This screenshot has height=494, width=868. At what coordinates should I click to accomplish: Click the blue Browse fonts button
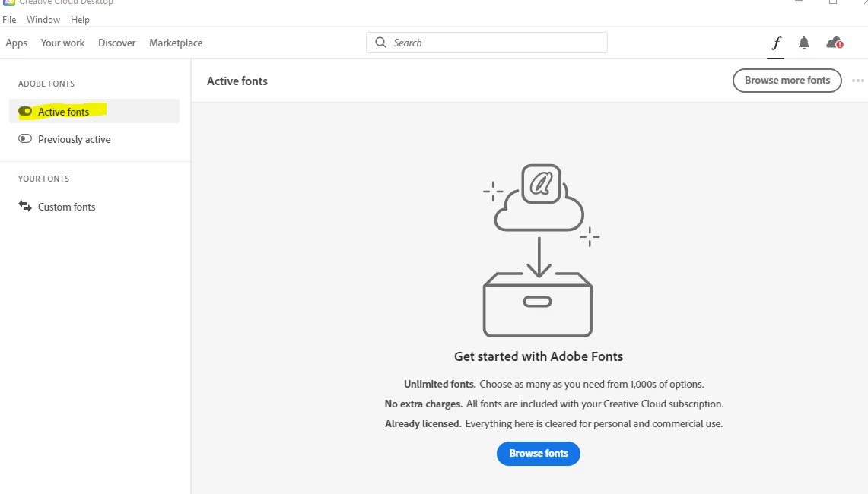(538, 453)
